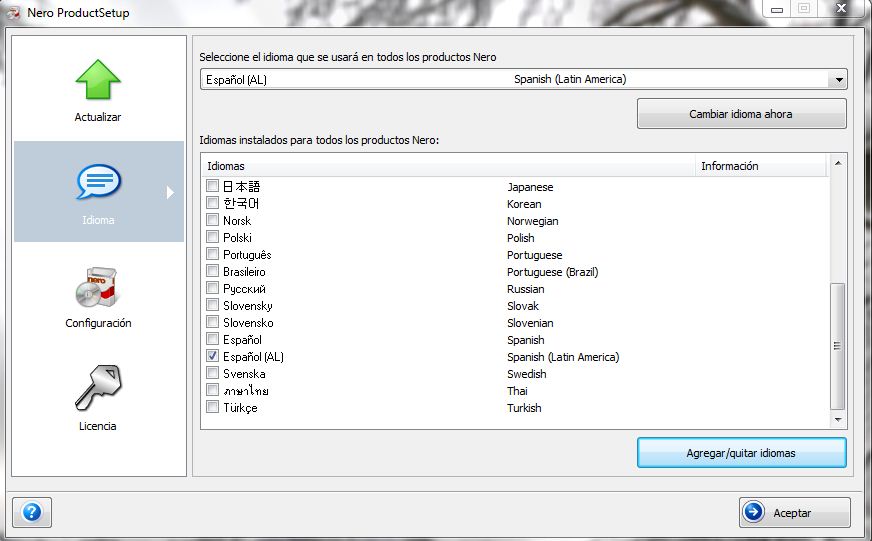Enable the Polski checkbox
Image resolution: width=872 pixels, height=541 pixels.
[x=212, y=237]
